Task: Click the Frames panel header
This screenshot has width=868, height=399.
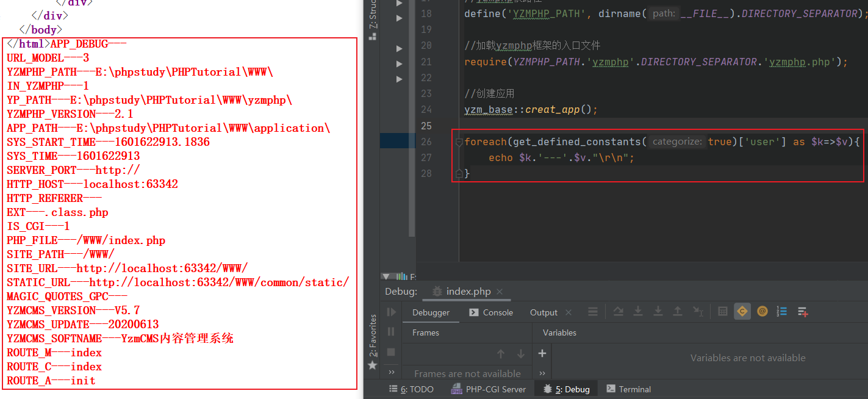Action: tap(426, 332)
